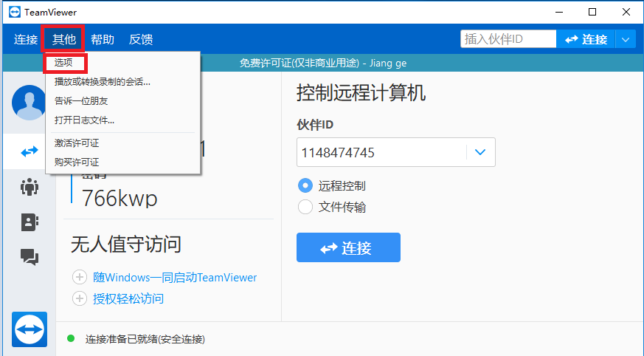The image size is (644, 356).
Task: Click the TeamViewer title bar icon
Action: tap(14, 12)
